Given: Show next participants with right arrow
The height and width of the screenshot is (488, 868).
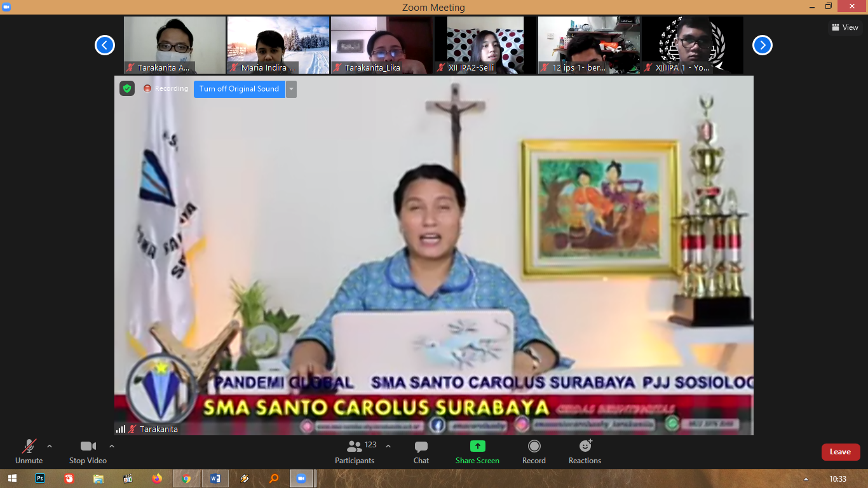Looking at the screenshot, I should pos(763,45).
